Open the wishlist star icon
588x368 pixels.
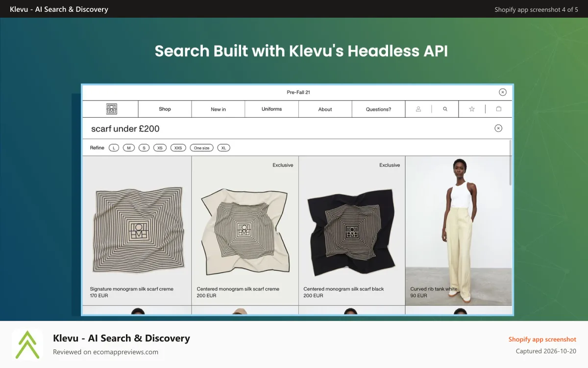[x=472, y=109]
